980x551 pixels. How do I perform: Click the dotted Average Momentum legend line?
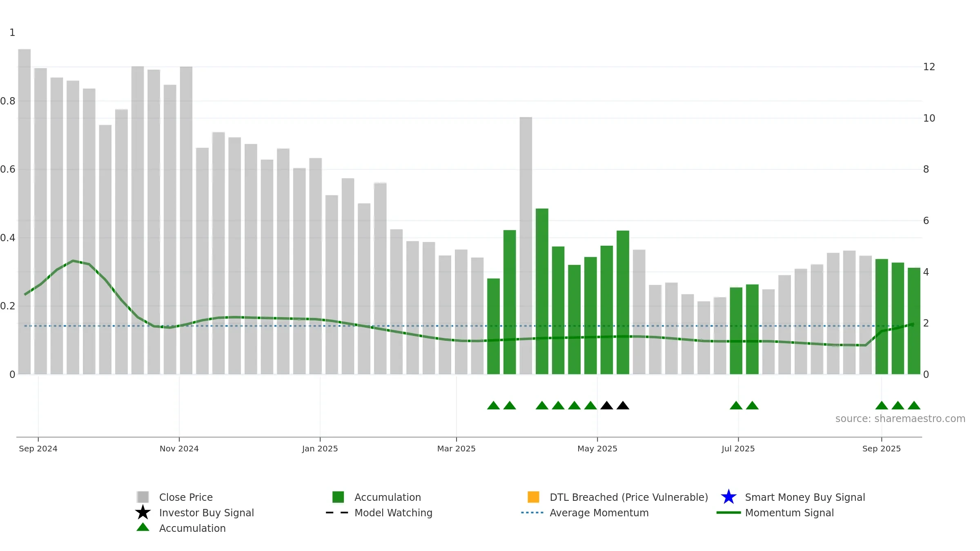(532, 513)
